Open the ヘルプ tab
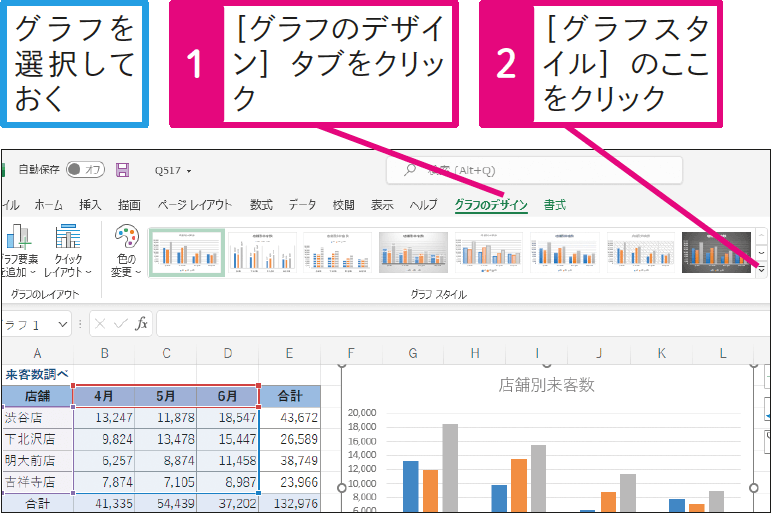The height and width of the screenshot is (513, 783). click(x=423, y=205)
